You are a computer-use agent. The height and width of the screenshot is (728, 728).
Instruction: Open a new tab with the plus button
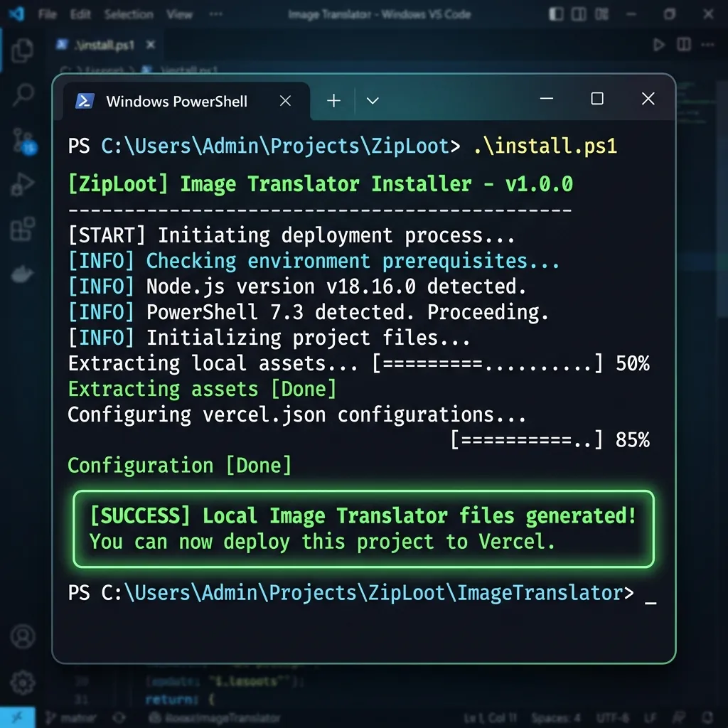pos(333,101)
